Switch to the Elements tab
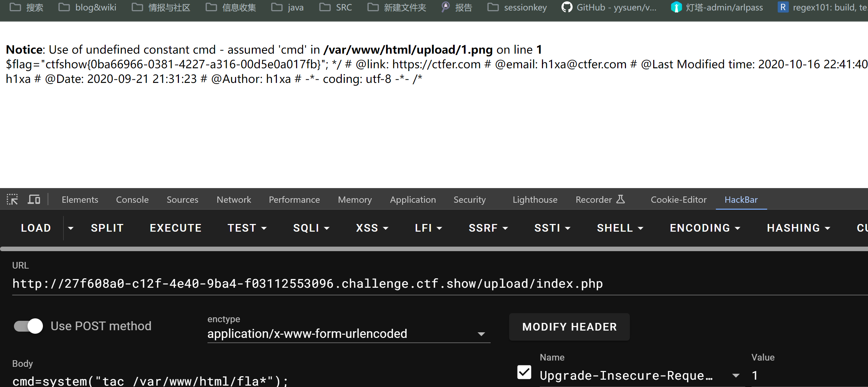 tap(80, 200)
